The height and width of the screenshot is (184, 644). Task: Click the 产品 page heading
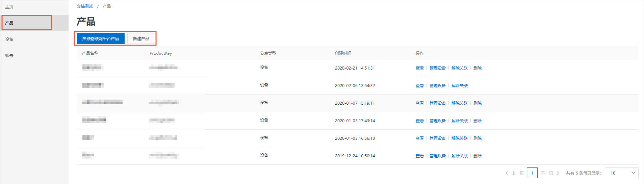click(86, 22)
